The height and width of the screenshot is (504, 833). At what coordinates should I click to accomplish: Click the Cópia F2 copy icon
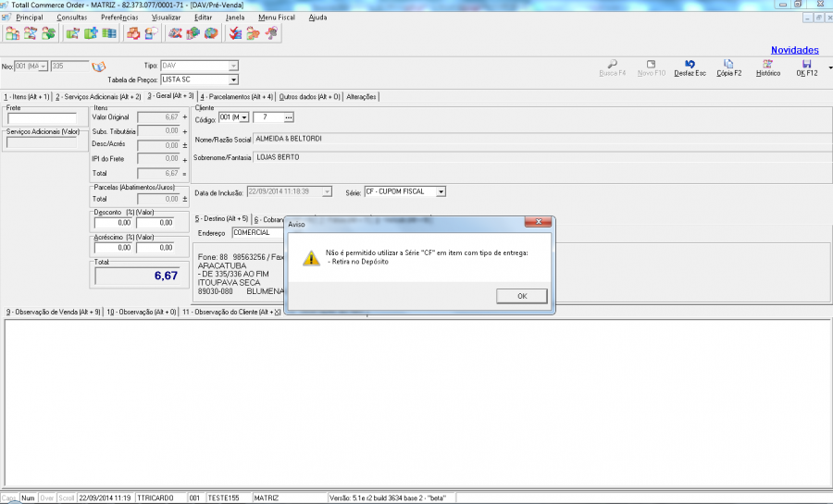click(728, 63)
